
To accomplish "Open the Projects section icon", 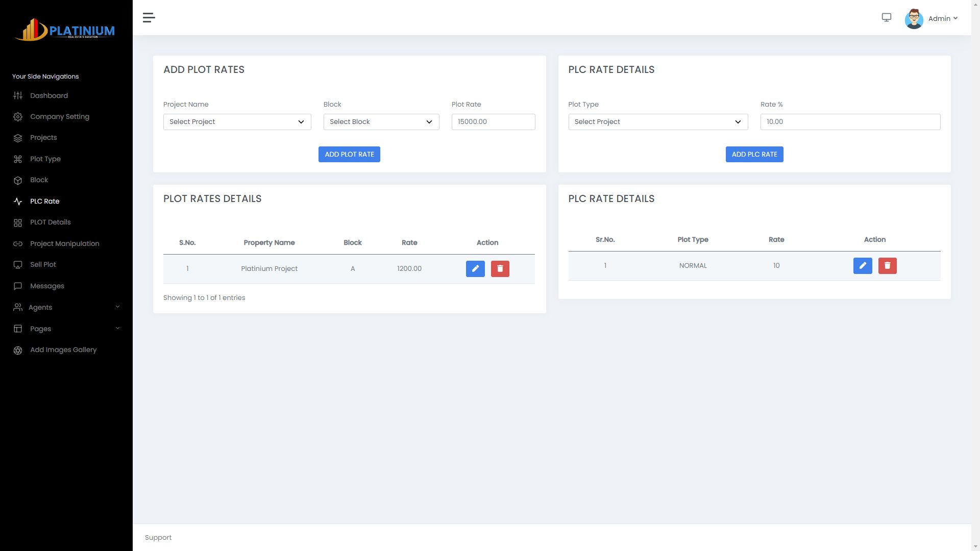I will pyautogui.click(x=18, y=137).
